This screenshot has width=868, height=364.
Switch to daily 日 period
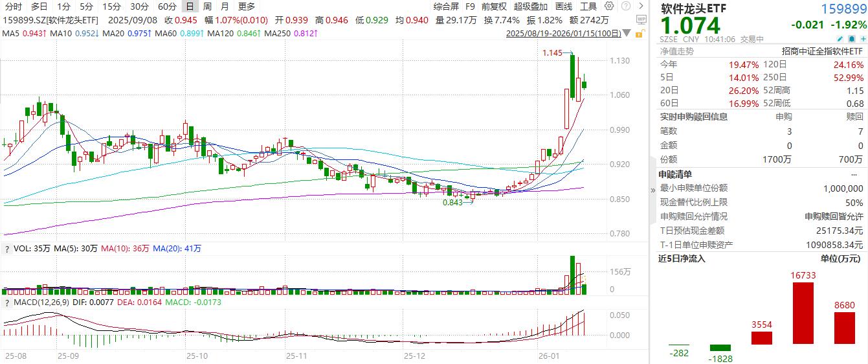click(x=189, y=6)
